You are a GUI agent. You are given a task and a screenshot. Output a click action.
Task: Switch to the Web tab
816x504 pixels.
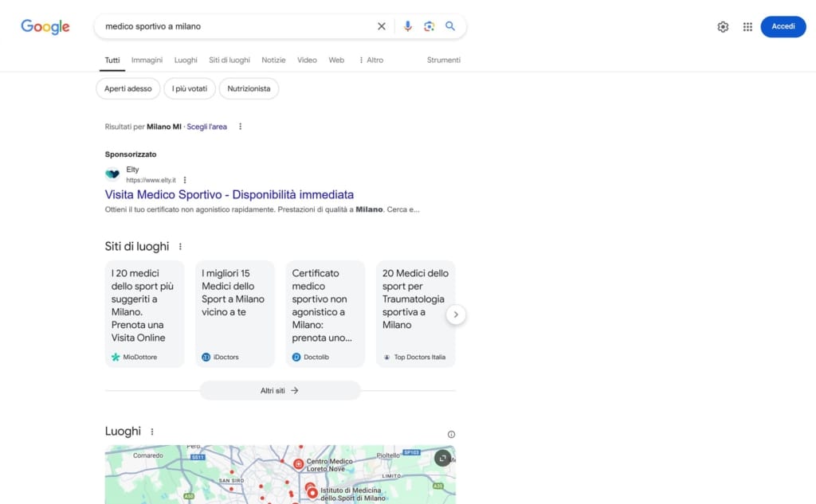click(336, 61)
